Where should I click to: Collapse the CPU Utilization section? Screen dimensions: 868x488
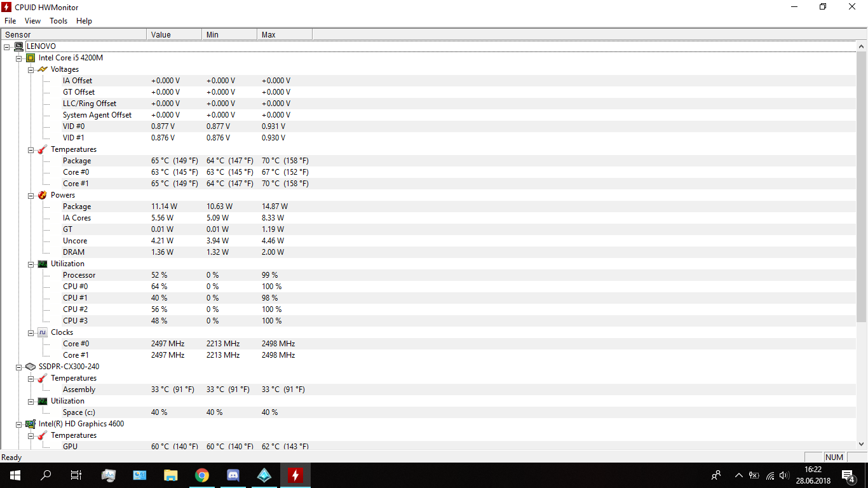[x=31, y=264]
